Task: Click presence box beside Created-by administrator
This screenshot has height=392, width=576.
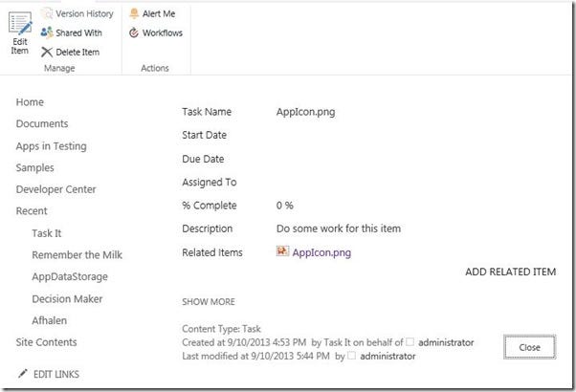Action: tap(410, 341)
